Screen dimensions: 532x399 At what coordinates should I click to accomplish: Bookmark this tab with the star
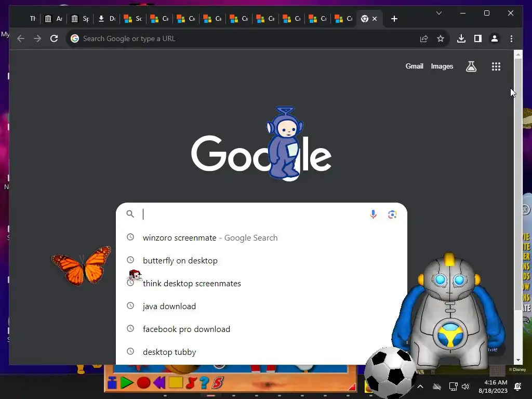441,38
